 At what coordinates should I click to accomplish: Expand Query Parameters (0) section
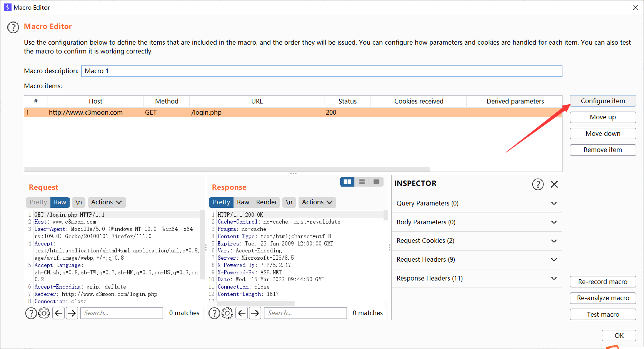[477, 204]
